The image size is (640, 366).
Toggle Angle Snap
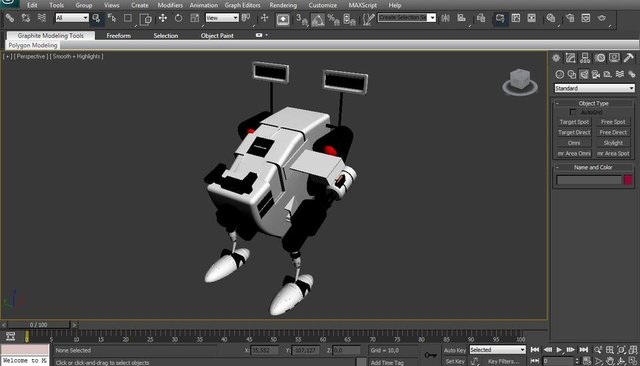point(318,19)
